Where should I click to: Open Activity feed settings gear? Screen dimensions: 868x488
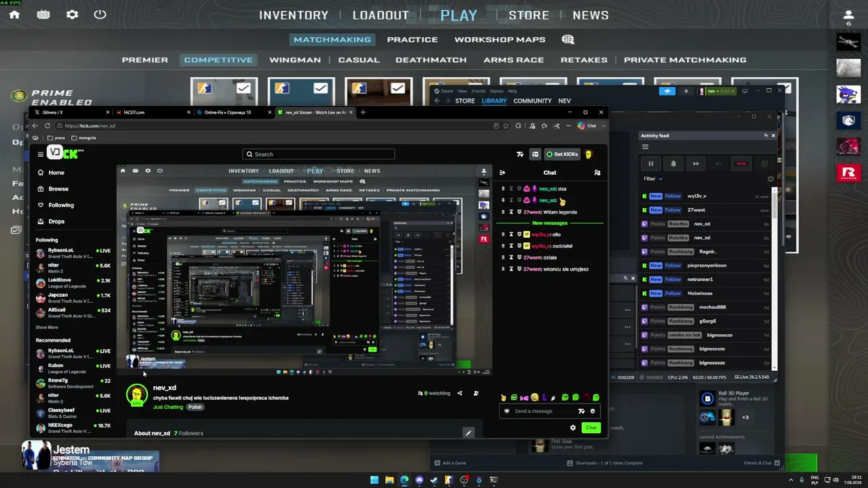770,179
